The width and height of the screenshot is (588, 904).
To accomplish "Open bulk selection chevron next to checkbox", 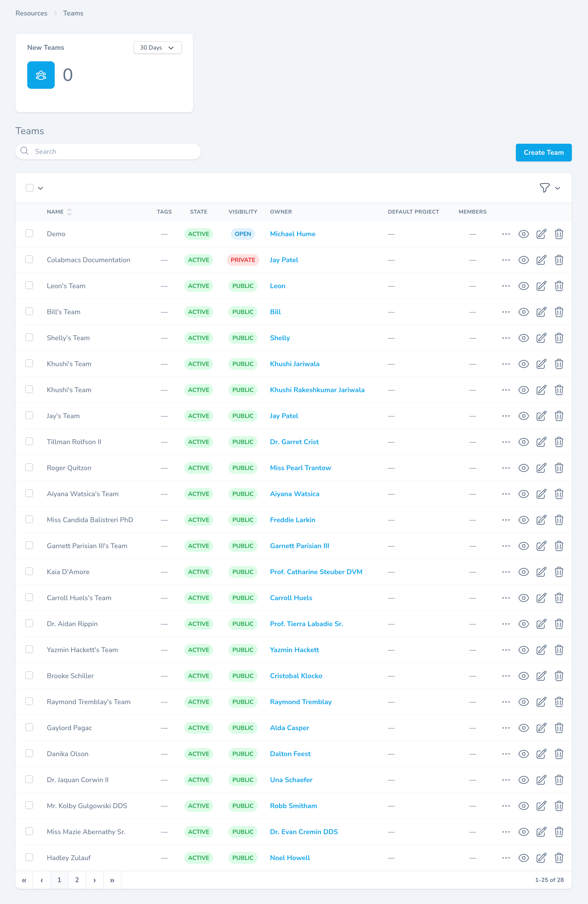I will [x=41, y=188].
